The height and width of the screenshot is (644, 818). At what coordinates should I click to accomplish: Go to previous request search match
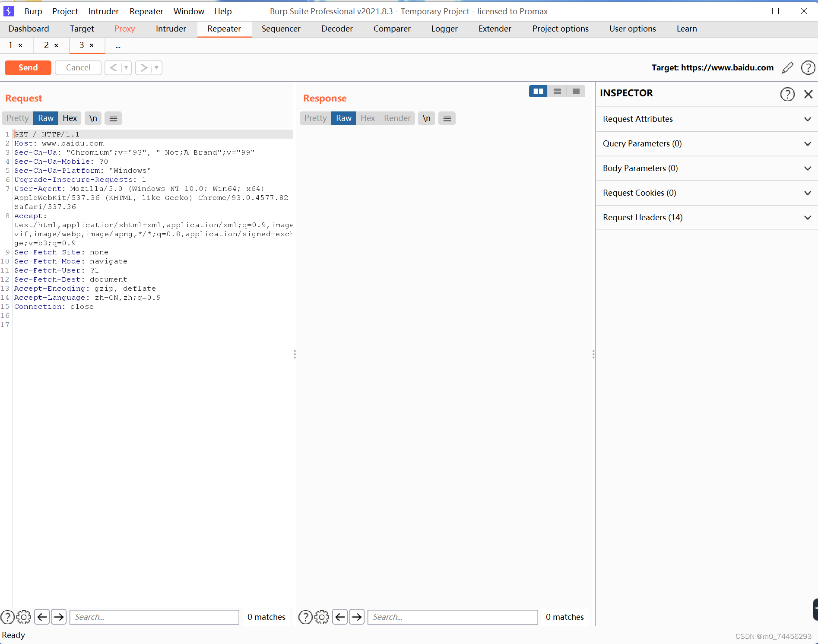42,617
